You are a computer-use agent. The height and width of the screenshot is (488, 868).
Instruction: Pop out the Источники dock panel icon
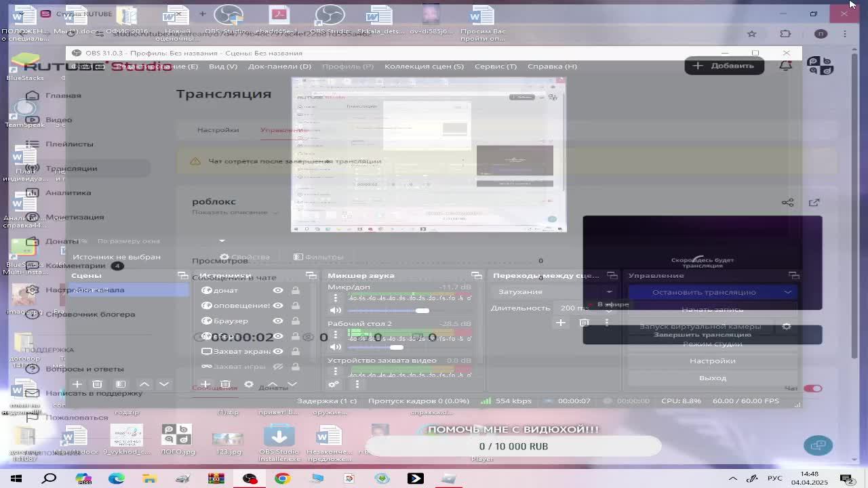(x=311, y=275)
